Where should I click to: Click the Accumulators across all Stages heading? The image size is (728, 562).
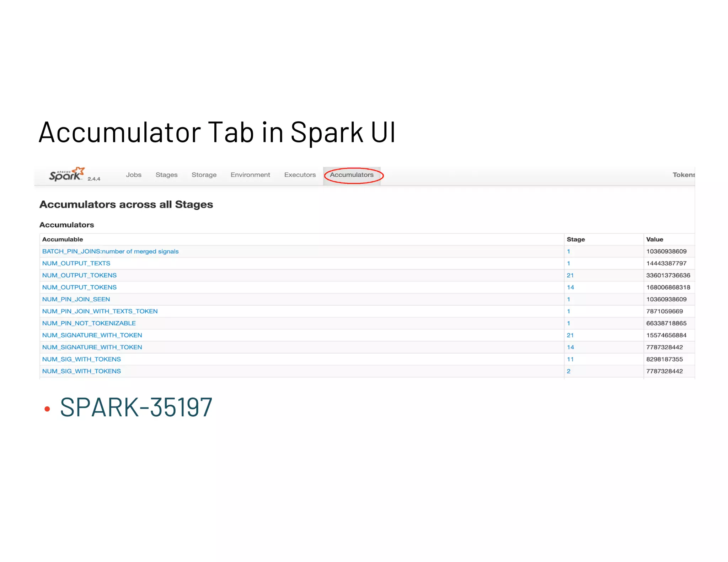[x=126, y=205]
